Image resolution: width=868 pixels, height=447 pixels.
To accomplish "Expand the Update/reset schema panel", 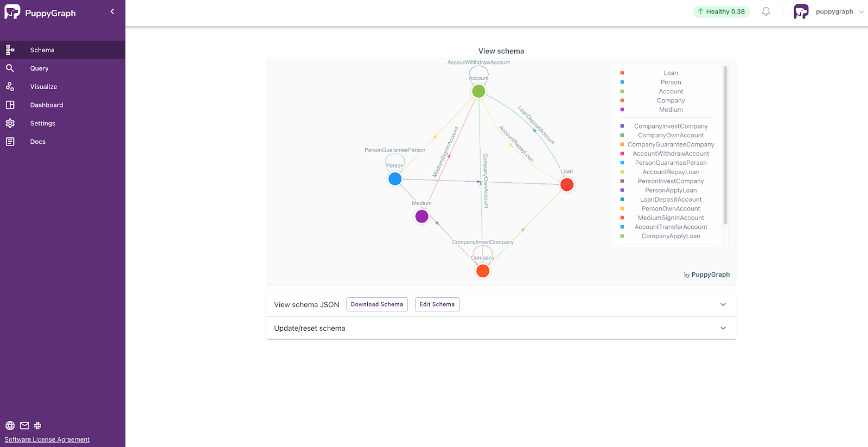I will [x=723, y=328].
